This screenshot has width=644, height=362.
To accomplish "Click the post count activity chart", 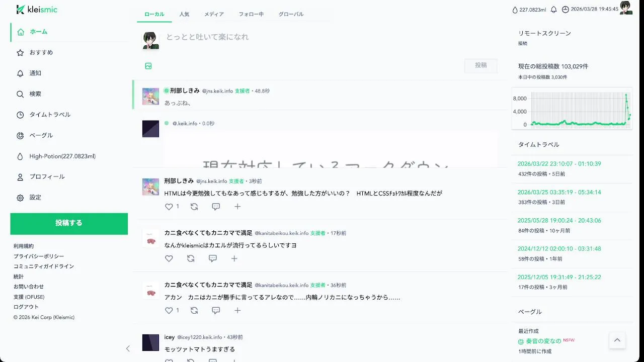I will (x=572, y=109).
